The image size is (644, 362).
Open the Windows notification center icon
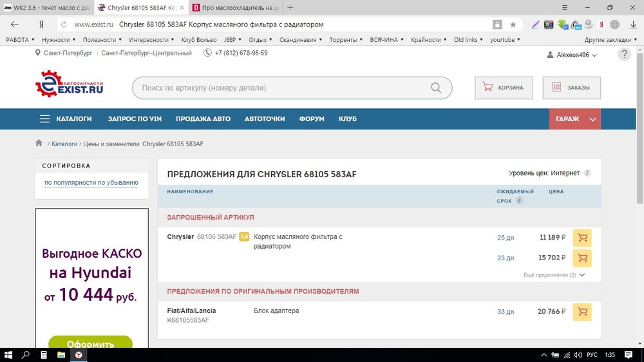tap(629, 355)
